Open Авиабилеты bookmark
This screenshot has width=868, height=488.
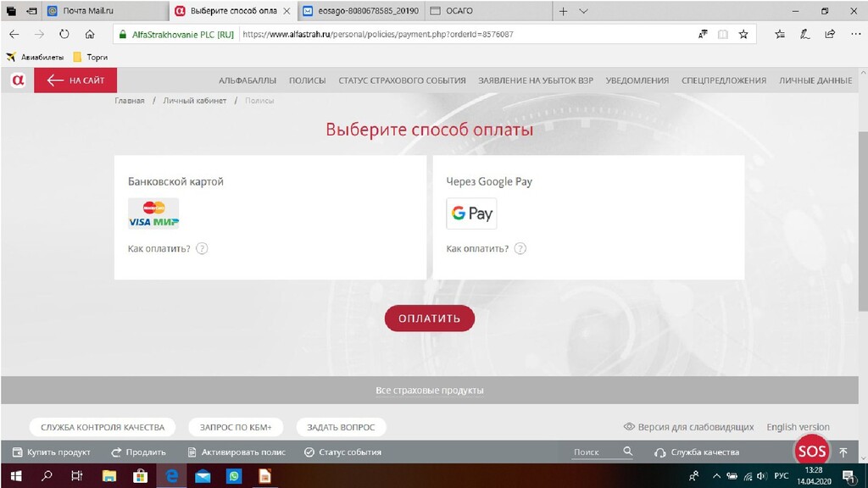[36, 57]
